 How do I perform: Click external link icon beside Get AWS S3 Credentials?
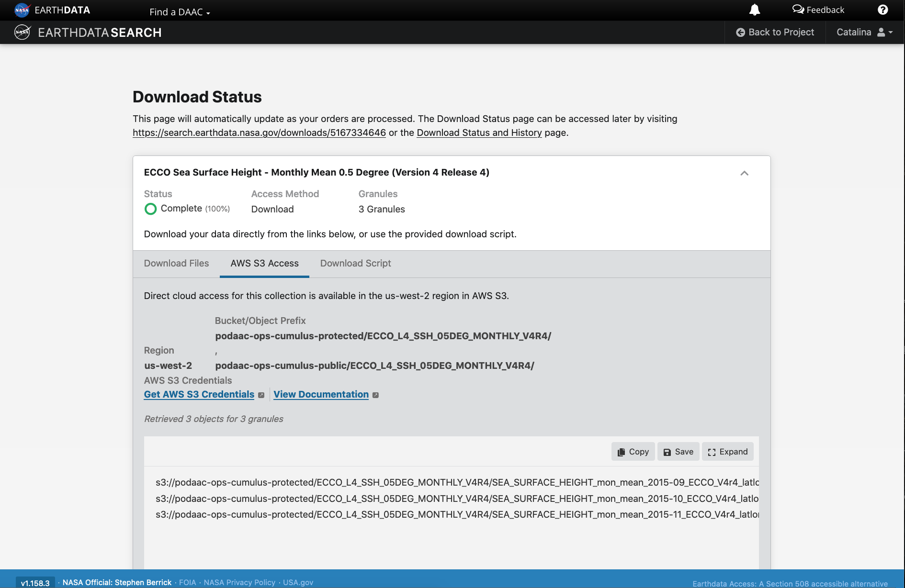point(261,395)
